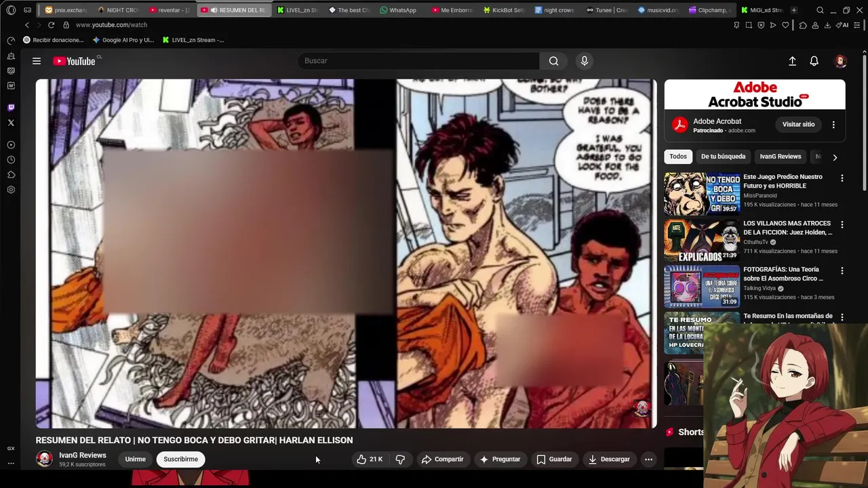The height and width of the screenshot is (488, 868).
Task: Go to the YouTube home logo
Action: coord(74,61)
